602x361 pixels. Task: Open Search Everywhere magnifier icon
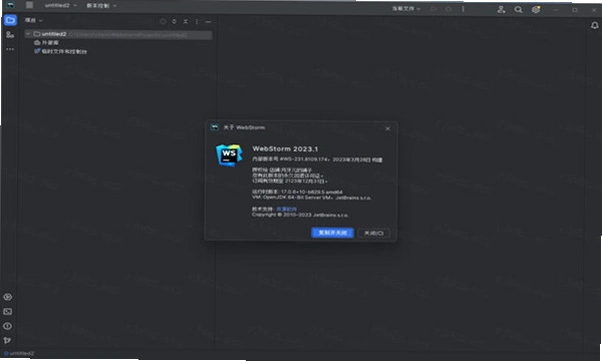pyautogui.click(x=518, y=10)
